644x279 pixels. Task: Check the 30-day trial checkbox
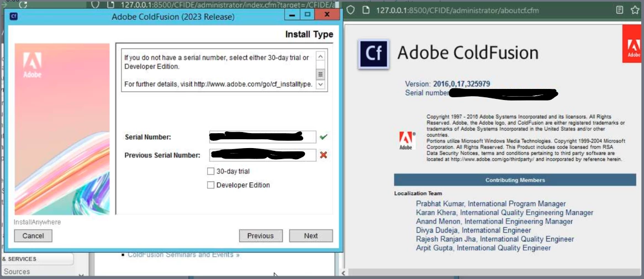(210, 171)
